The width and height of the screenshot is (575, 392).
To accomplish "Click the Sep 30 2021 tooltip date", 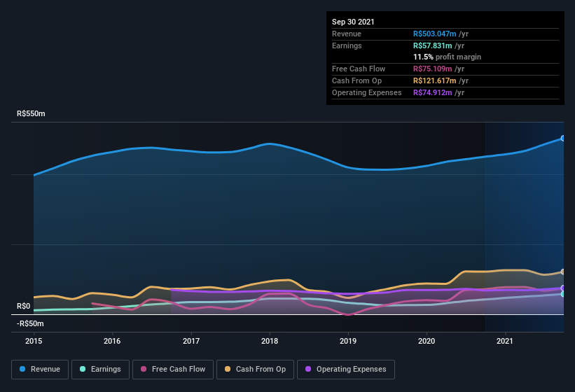I will click(x=353, y=22).
